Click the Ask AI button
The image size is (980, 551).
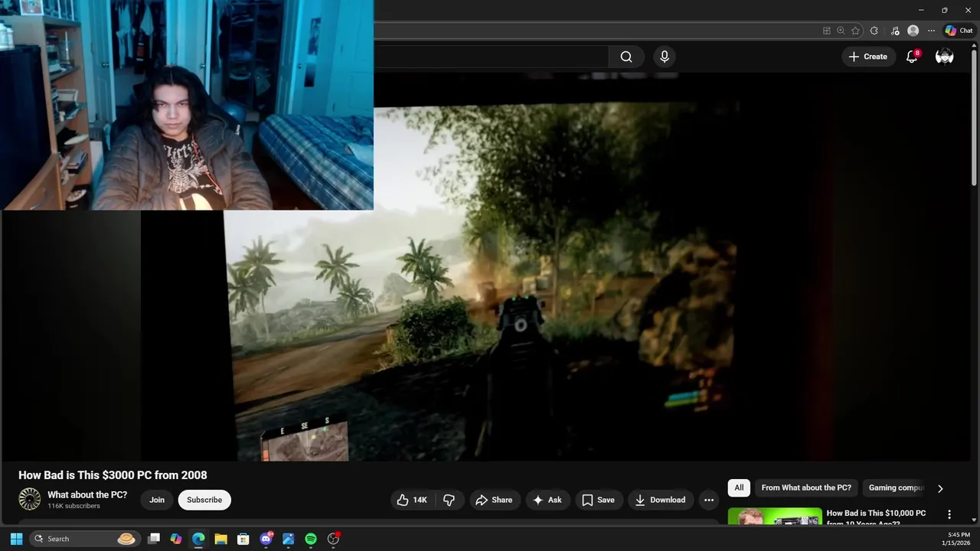coord(547,500)
